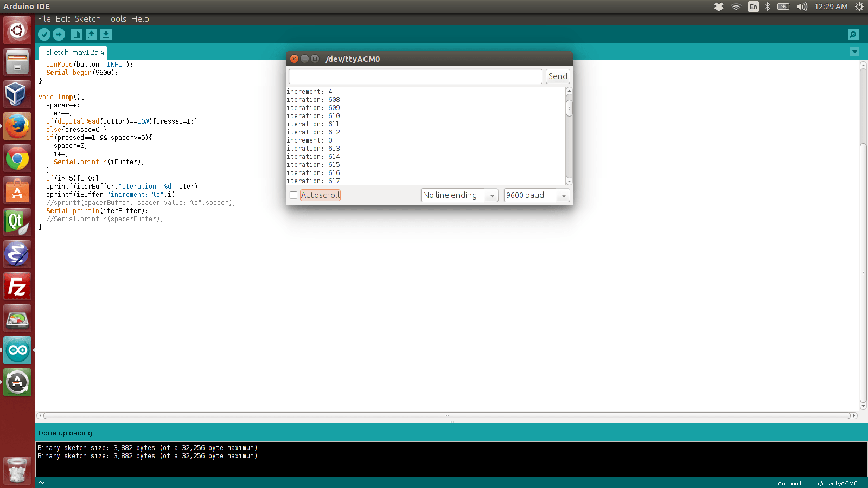Click the serial monitor text input field
The image size is (868, 488).
tap(416, 76)
